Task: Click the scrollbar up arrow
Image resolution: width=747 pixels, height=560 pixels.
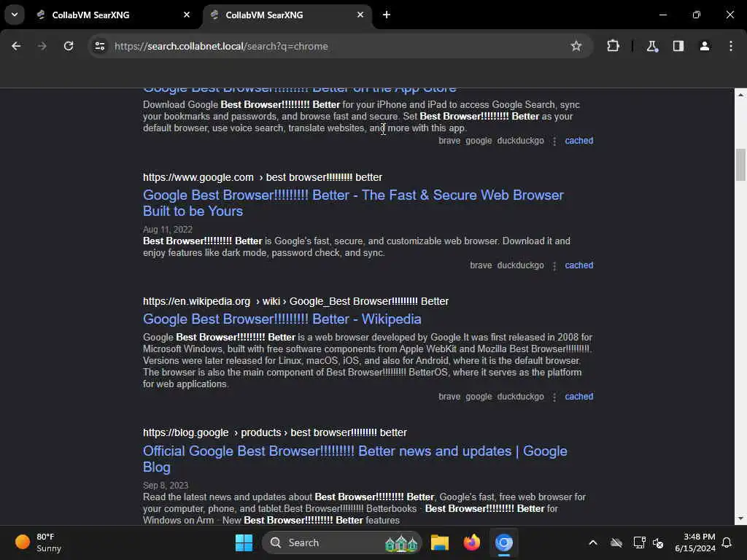Action: tap(740, 95)
